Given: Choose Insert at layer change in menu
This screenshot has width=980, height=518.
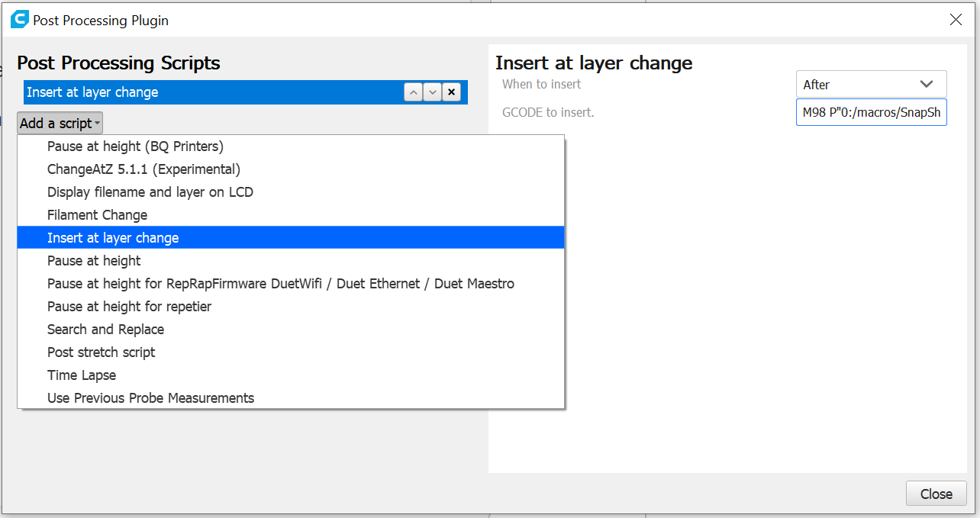Looking at the screenshot, I should (113, 237).
